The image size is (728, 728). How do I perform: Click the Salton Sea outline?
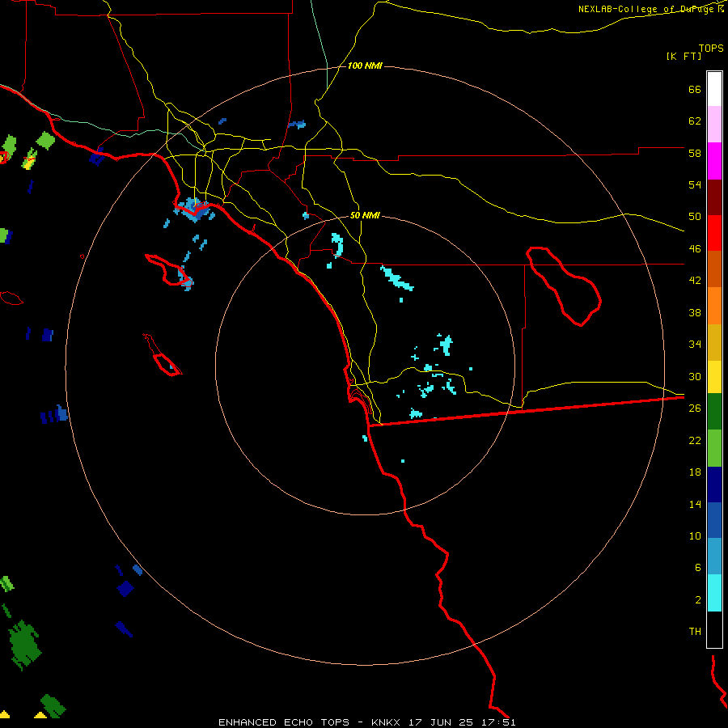(564, 286)
